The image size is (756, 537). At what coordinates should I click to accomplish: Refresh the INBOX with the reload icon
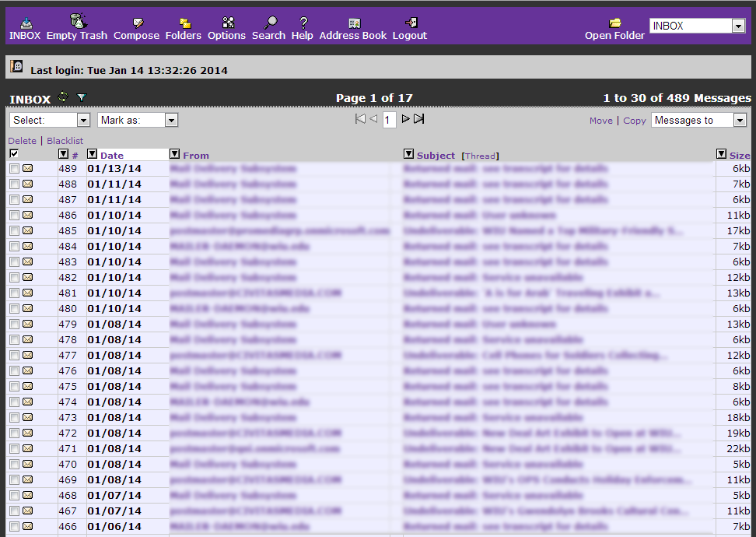[x=63, y=97]
